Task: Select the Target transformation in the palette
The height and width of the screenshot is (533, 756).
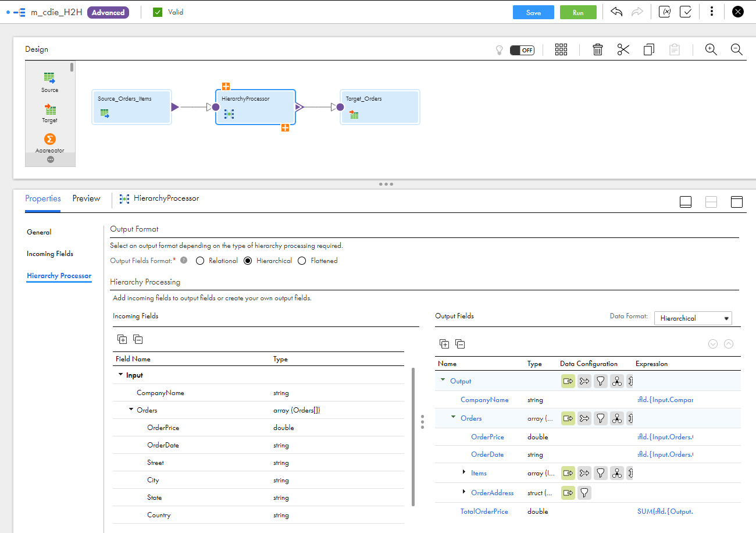Action: click(49, 113)
